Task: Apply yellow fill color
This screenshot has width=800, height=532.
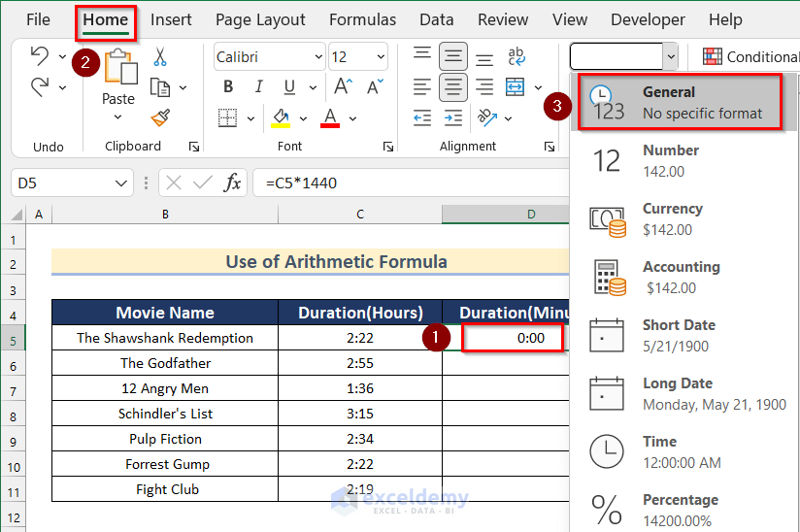Action: 281,117
